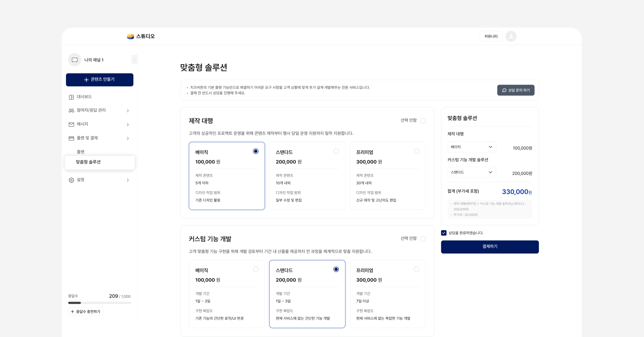Expand the 플랜 및 결제 menu chevron
Image resolution: width=644 pixels, height=337 pixels.
click(x=128, y=138)
